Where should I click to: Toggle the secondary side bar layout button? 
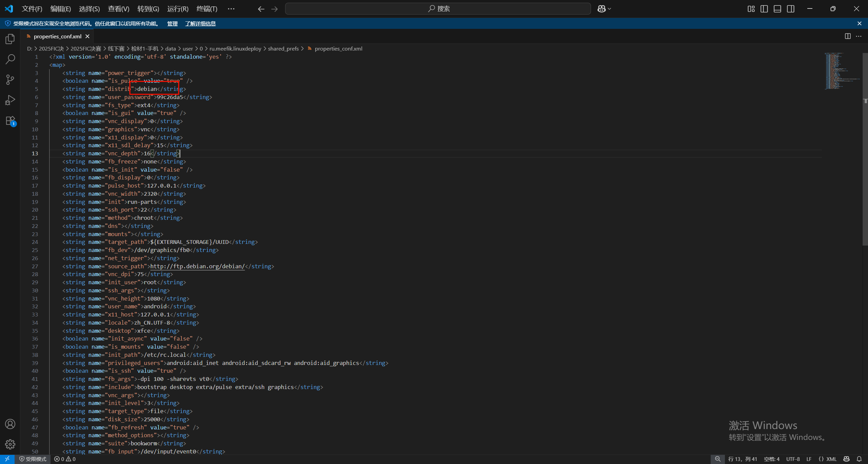click(x=791, y=9)
